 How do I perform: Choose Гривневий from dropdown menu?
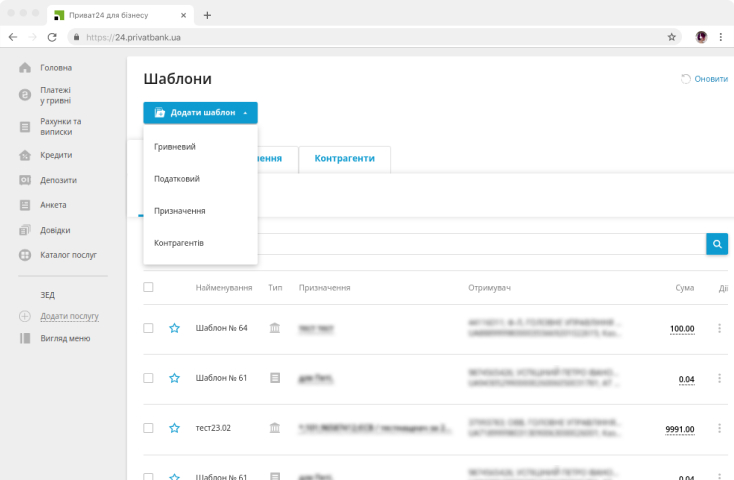(175, 147)
